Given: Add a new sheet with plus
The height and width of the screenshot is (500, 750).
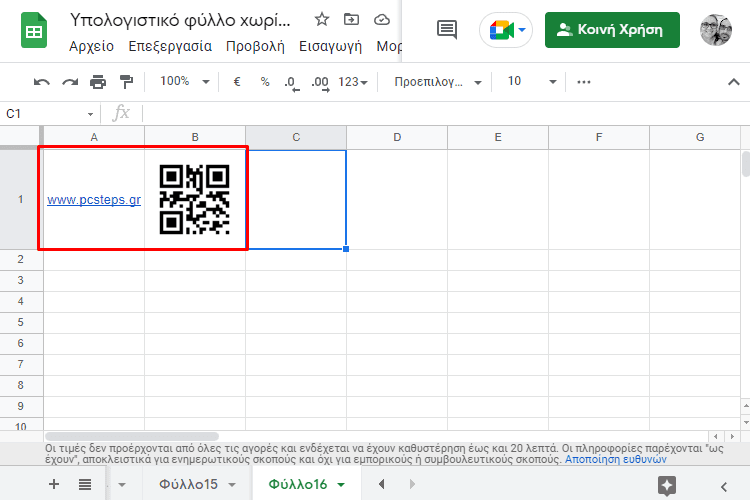Looking at the screenshot, I should coord(54,484).
